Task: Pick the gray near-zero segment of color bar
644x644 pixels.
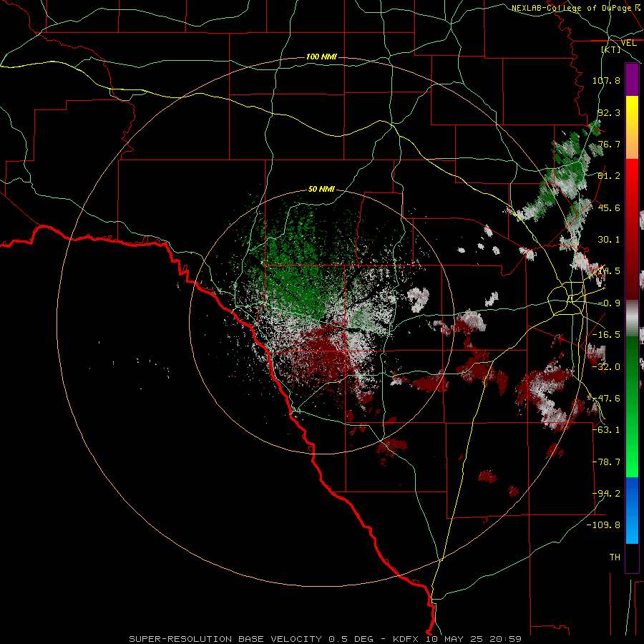Action: pyautogui.click(x=632, y=318)
